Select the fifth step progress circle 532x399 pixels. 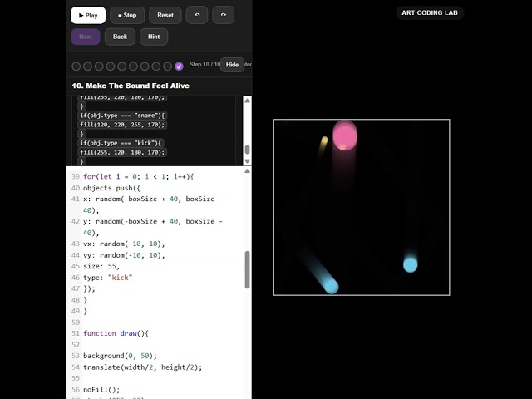(122, 66)
